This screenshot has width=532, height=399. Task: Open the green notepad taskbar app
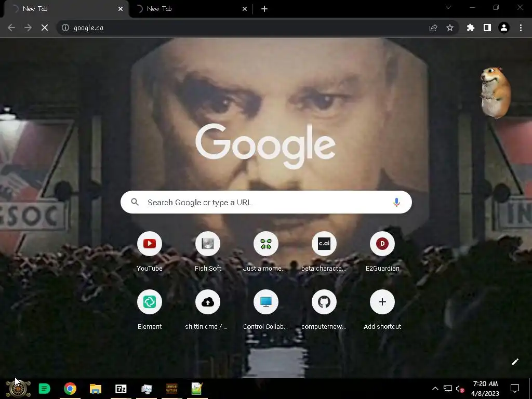tap(197, 389)
